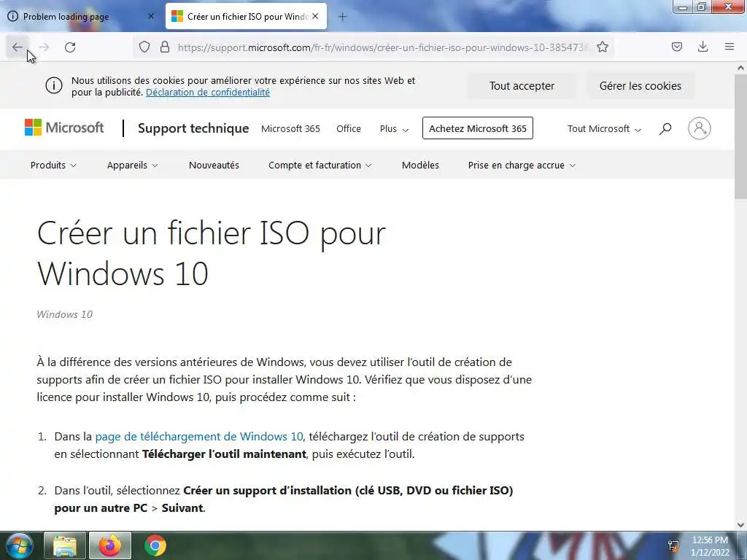The width and height of the screenshot is (747, 560).
Task: Click the taskbar clock showing 12:56 PM
Action: (x=710, y=545)
